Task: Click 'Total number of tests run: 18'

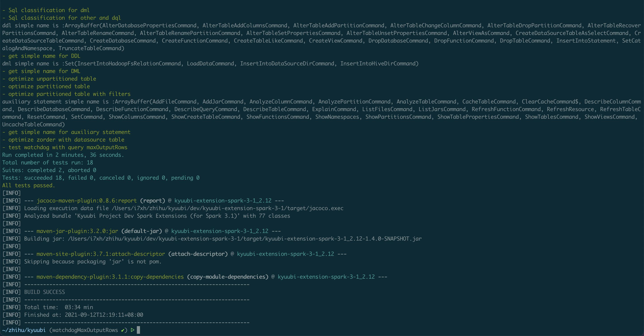Action: 47,162
